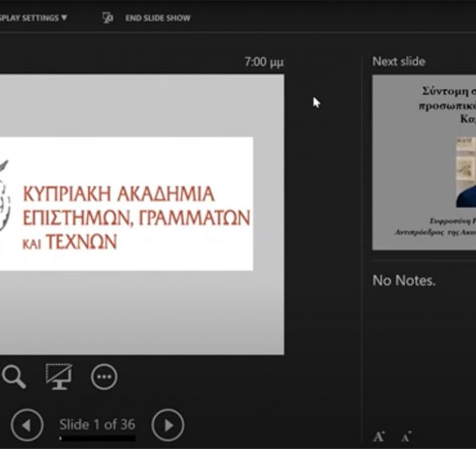Viewport: 476px width, 449px height.
Task: Click the magnifier zoom into slide icon
Action: [14, 377]
